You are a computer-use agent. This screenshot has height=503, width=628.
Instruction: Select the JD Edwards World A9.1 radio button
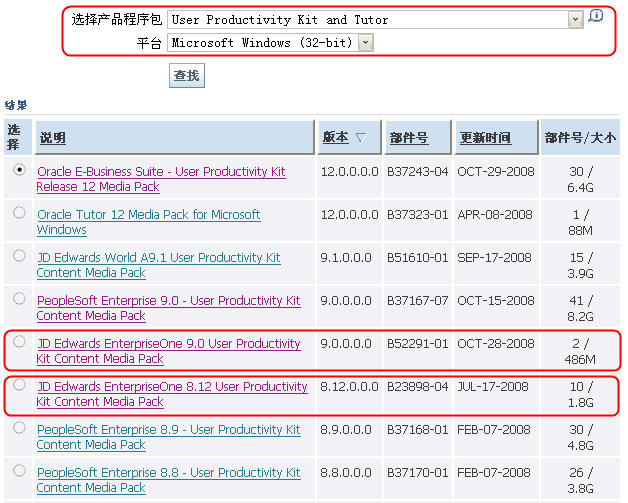pos(19,256)
